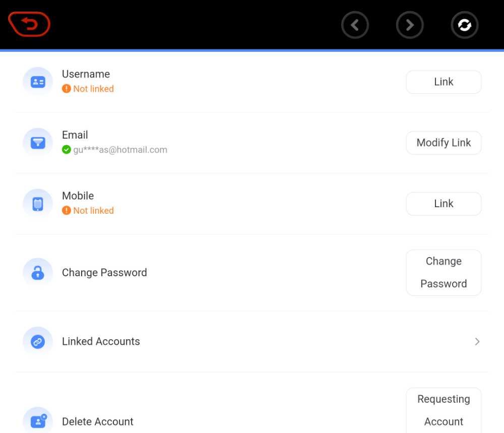Click the orange warning icon under Username

click(x=66, y=88)
